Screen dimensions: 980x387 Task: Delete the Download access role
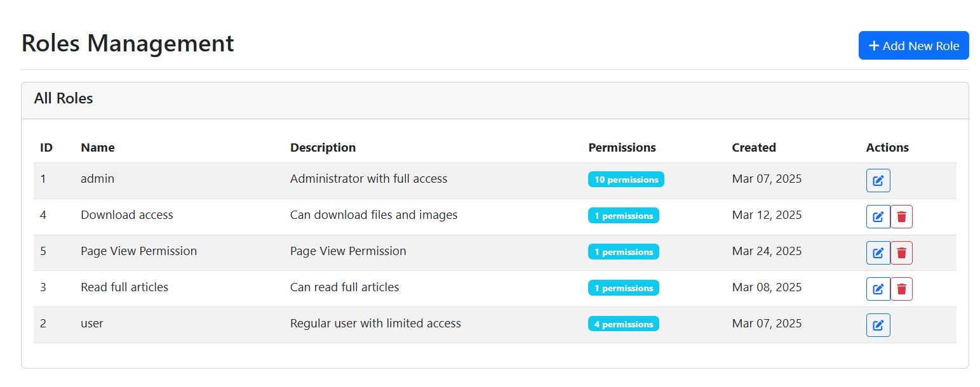click(901, 216)
